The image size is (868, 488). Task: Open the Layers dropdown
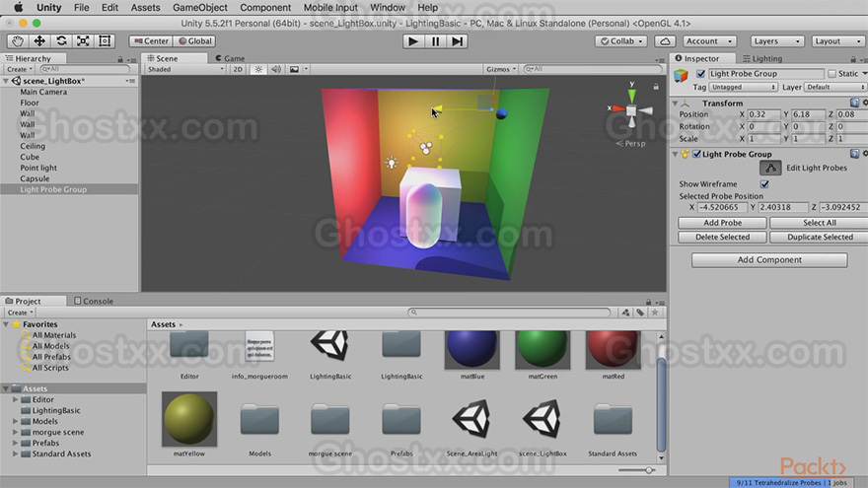pyautogui.click(x=777, y=41)
